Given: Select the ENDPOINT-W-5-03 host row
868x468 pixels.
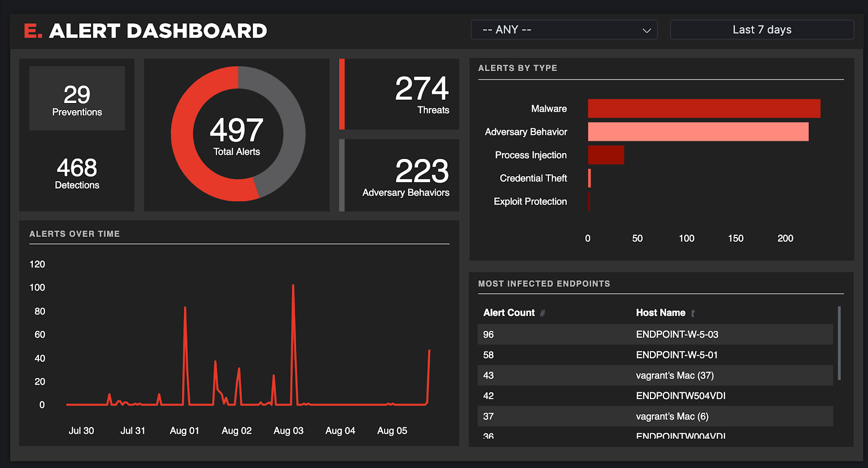Looking at the screenshot, I should 655,335.
